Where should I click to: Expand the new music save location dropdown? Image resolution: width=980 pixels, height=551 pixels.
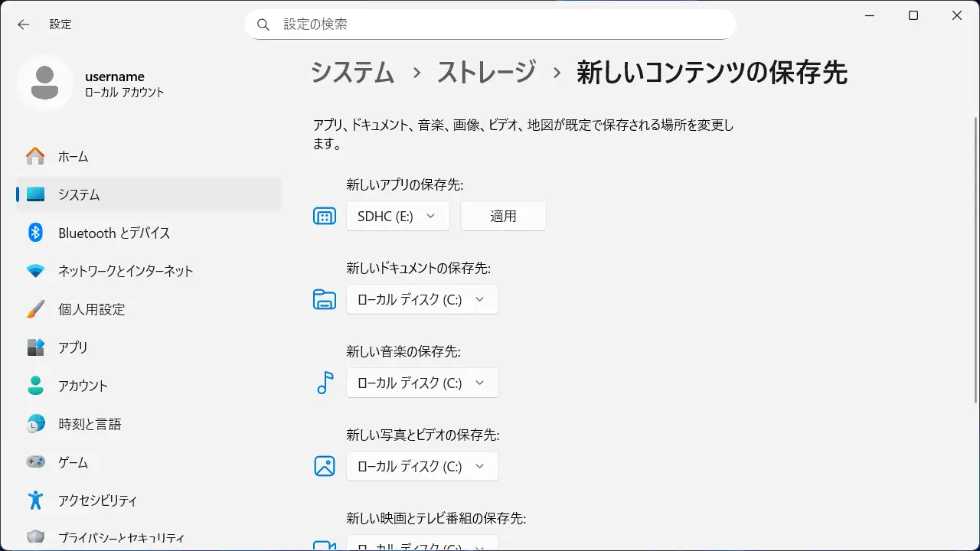(422, 383)
